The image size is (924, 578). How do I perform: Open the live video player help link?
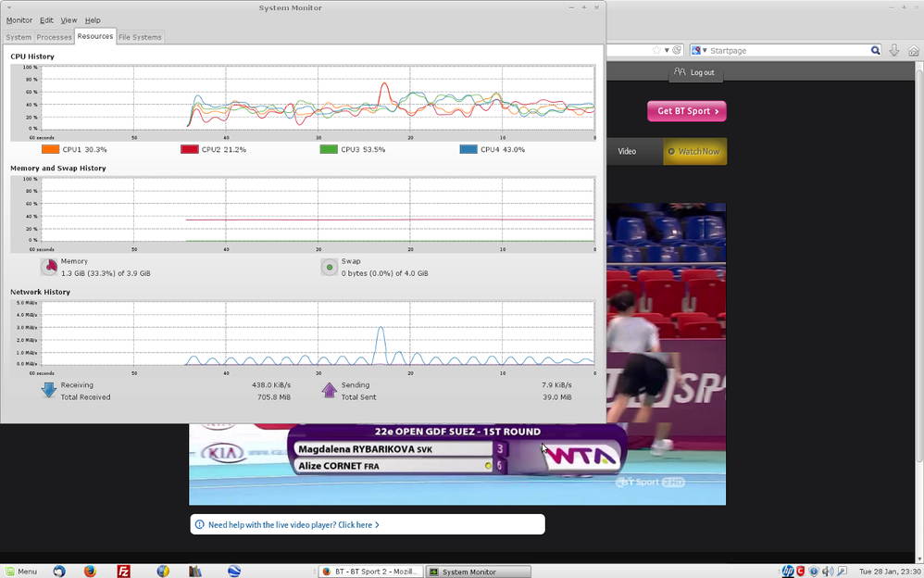coord(293,525)
